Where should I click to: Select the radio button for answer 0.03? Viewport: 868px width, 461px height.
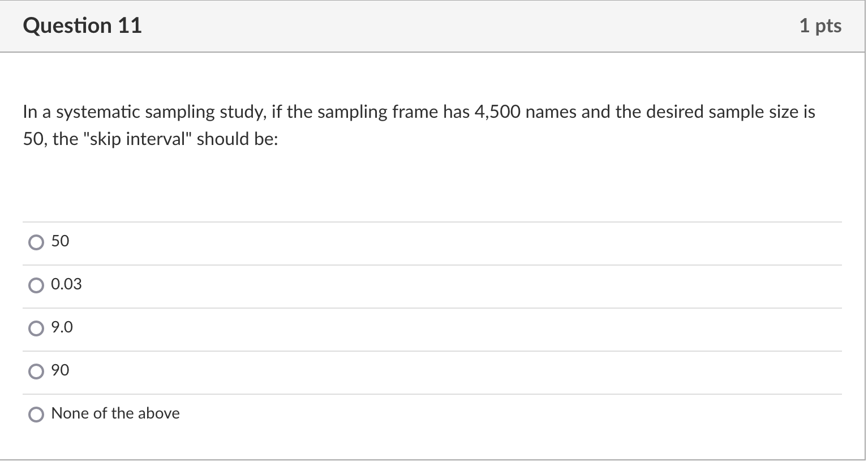click(36, 285)
